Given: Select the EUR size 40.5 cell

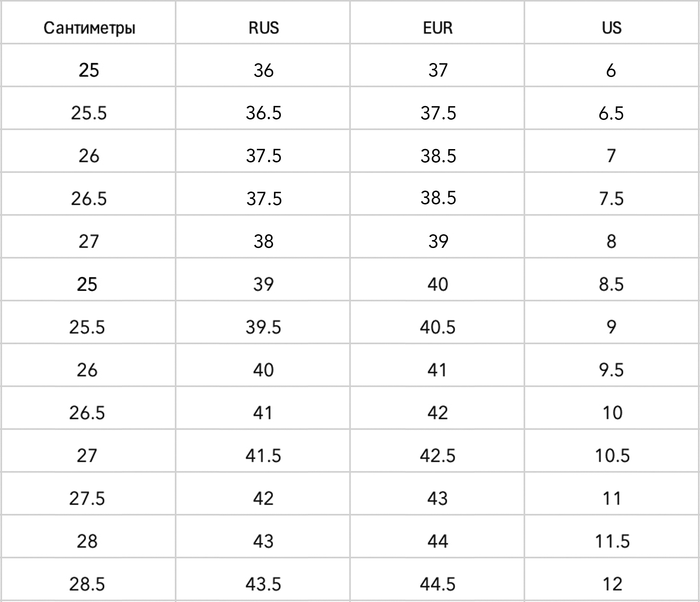Looking at the screenshot, I should (x=437, y=327).
